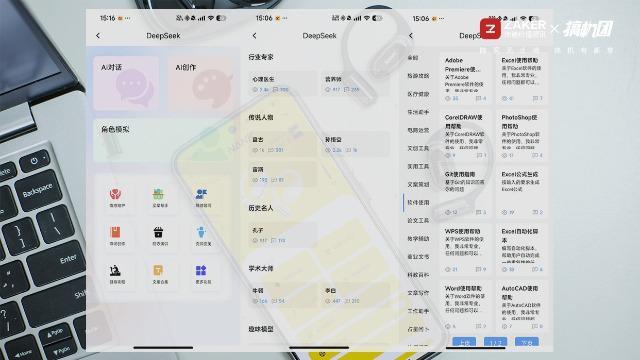Open the Adobe Premiere helper card
640x360 pixels.
(465, 78)
